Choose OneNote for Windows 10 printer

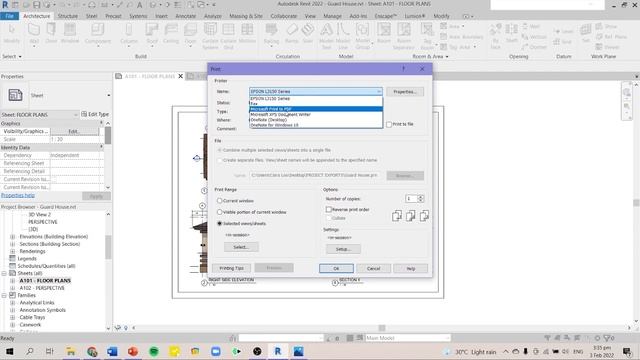point(316,125)
